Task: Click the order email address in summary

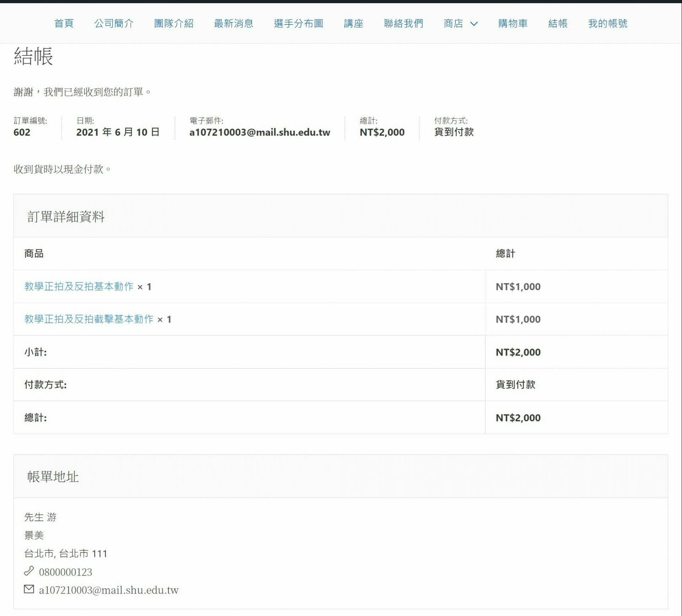Action: click(x=260, y=132)
